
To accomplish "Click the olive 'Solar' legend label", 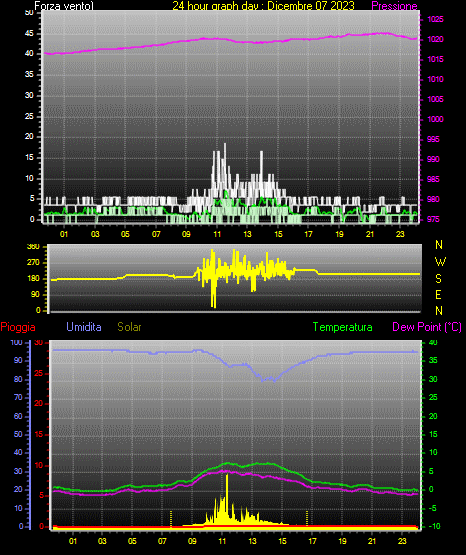I will 129,327.
